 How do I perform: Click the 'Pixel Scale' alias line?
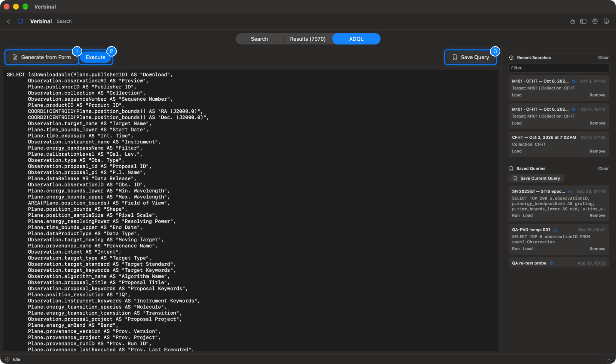(93, 215)
